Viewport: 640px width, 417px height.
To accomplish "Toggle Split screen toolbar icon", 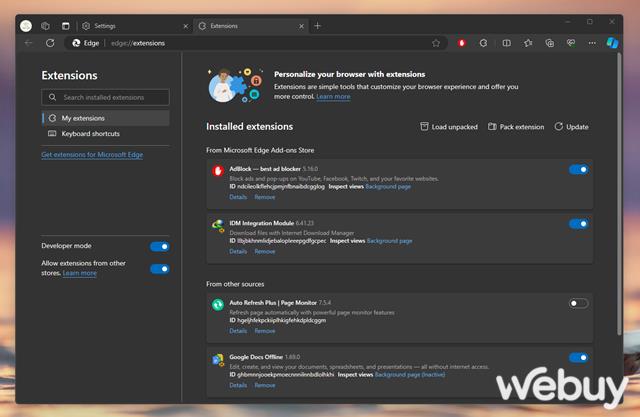I will click(506, 43).
